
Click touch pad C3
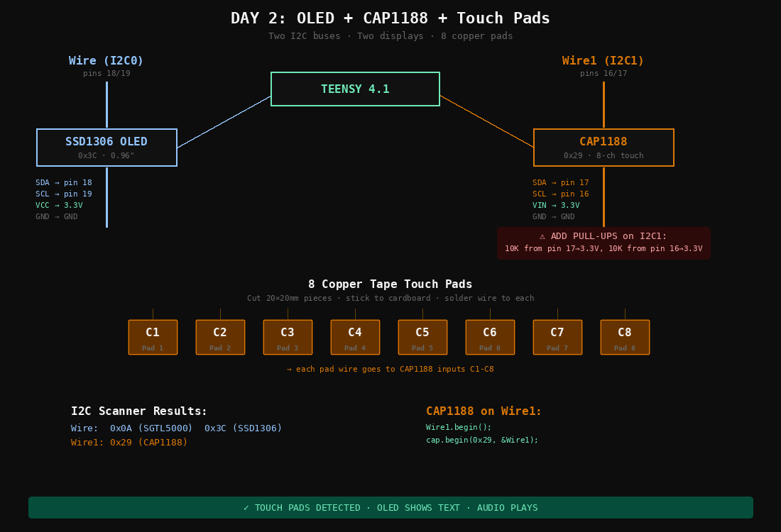tap(288, 337)
